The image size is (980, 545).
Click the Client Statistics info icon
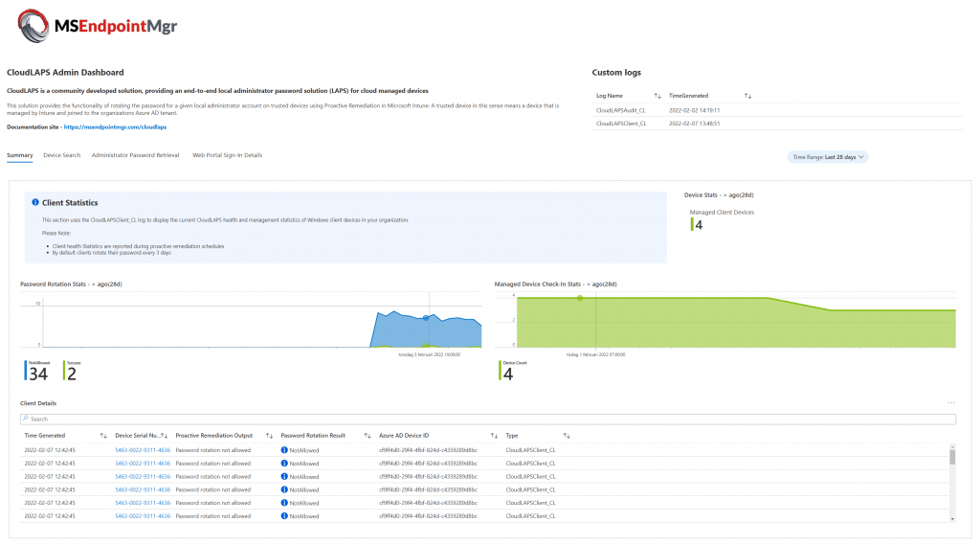click(x=35, y=202)
